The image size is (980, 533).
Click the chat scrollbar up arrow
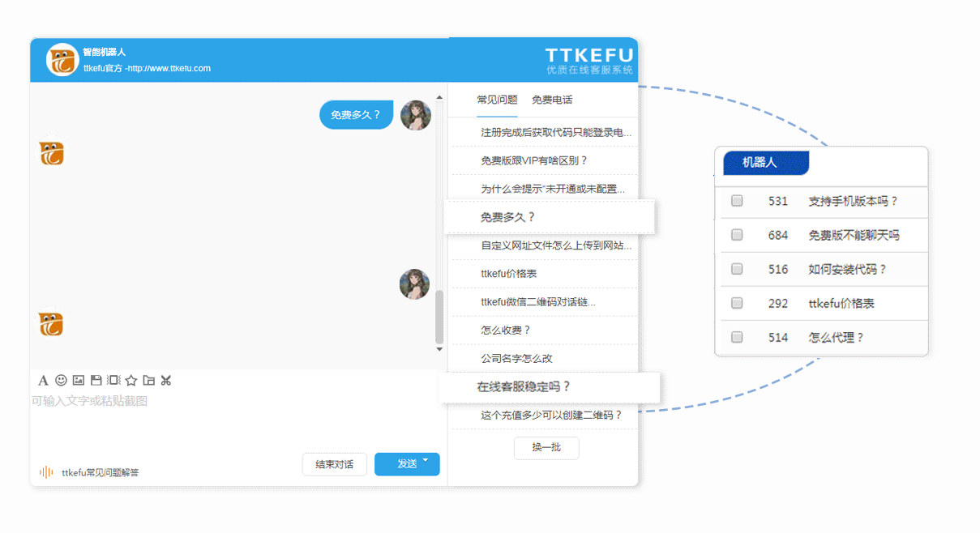[x=439, y=97]
